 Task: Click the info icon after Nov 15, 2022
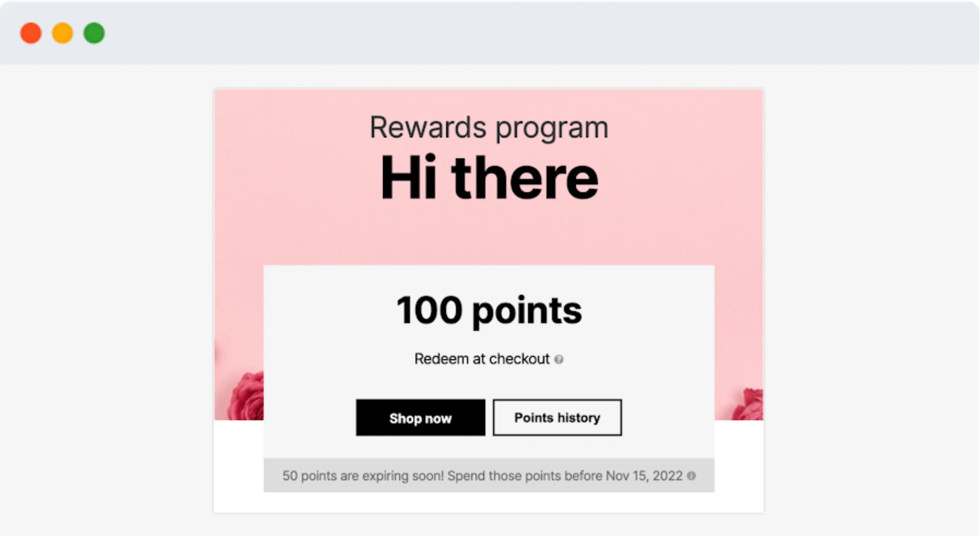(691, 475)
